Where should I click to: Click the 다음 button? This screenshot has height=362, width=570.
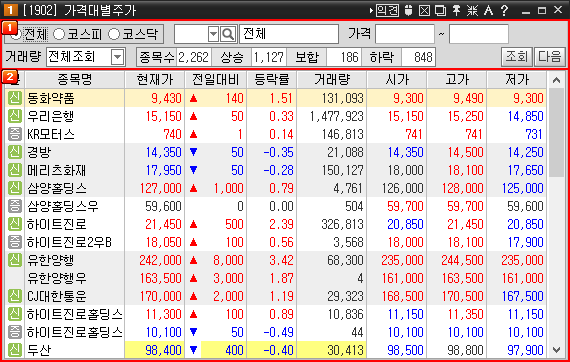[x=550, y=57]
